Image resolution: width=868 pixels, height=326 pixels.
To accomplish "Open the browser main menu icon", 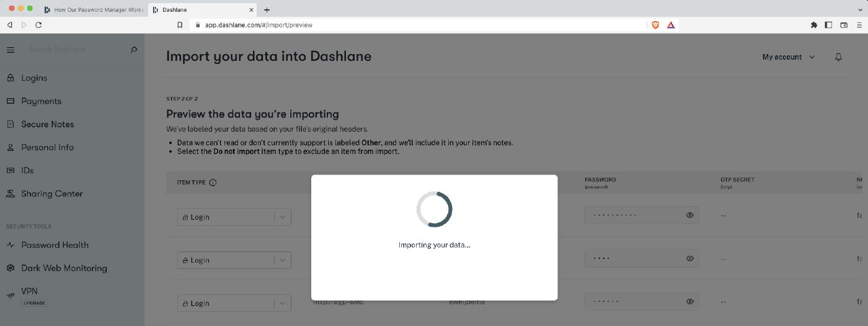I will pos(859,25).
